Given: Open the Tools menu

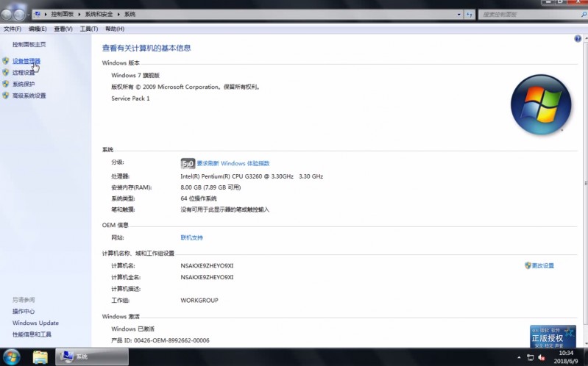Looking at the screenshot, I should pyautogui.click(x=89, y=29).
